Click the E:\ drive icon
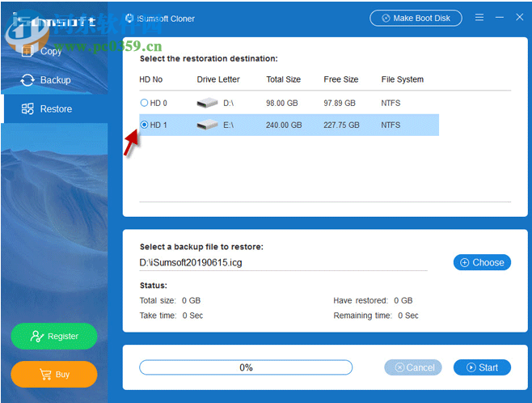The image size is (532, 403). pyautogui.click(x=207, y=125)
